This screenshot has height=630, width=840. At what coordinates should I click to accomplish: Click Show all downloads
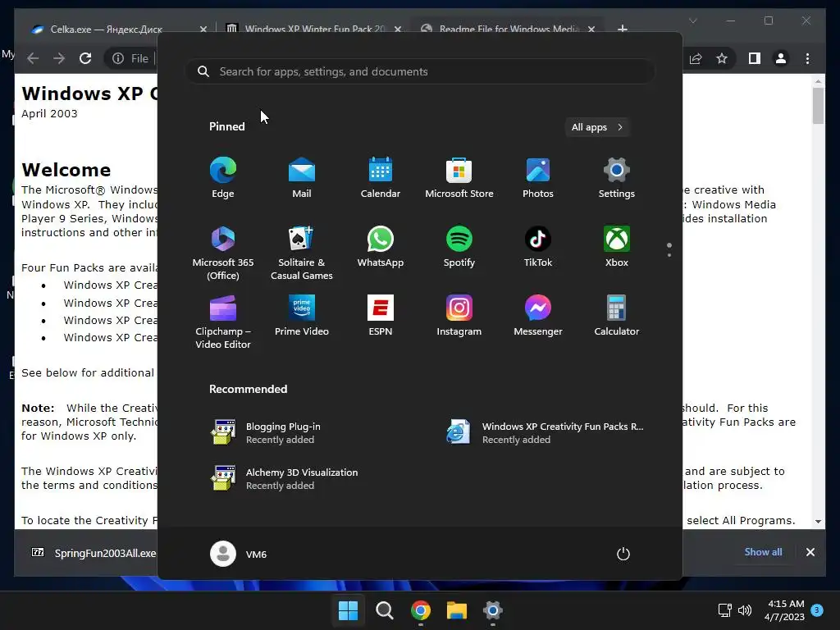point(763,552)
